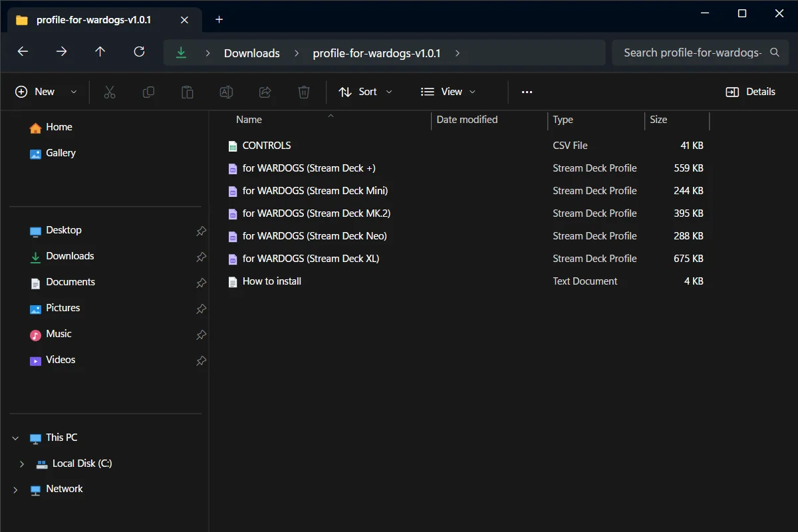Click the forward navigation arrow
This screenshot has height=532, width=798.
tap(62, 52)
